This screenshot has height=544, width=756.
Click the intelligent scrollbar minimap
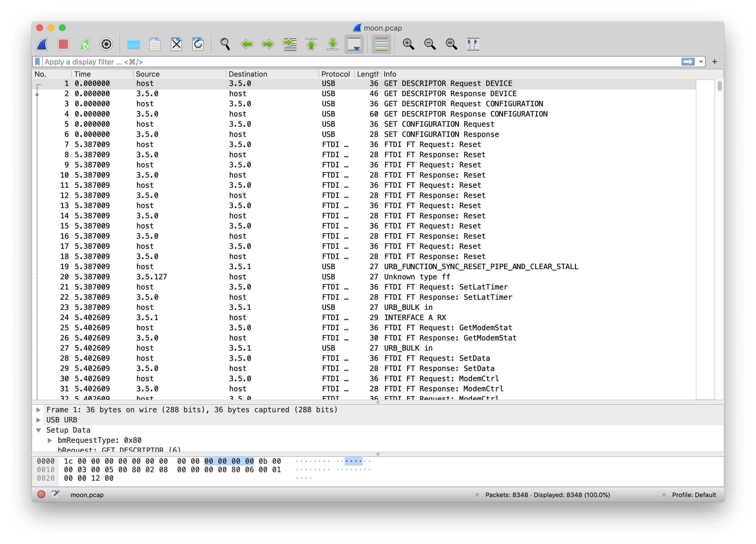[x=705, y=239]
